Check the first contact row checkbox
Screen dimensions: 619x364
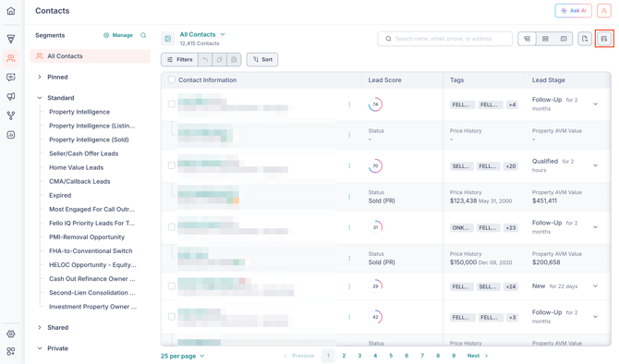click(172, 104)
